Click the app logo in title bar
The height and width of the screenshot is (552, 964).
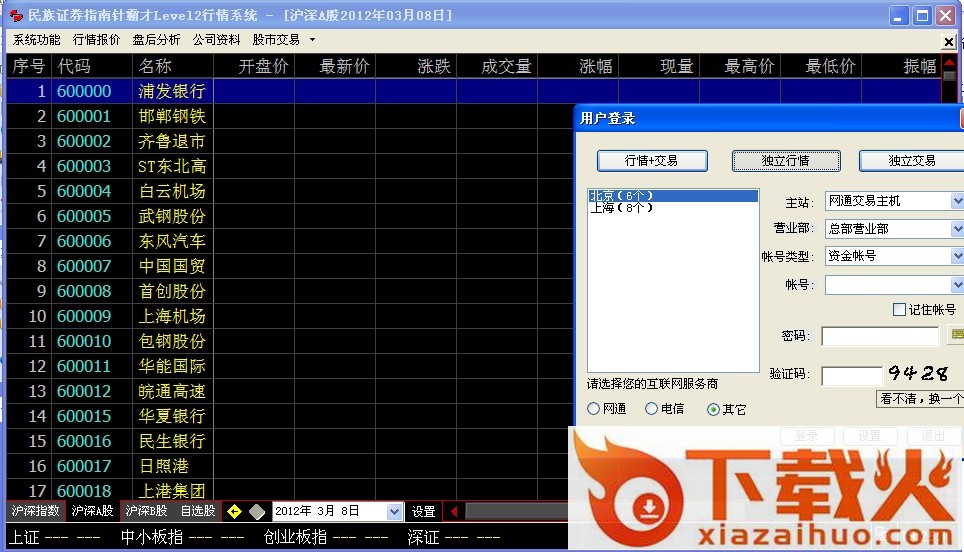[16, 16]
